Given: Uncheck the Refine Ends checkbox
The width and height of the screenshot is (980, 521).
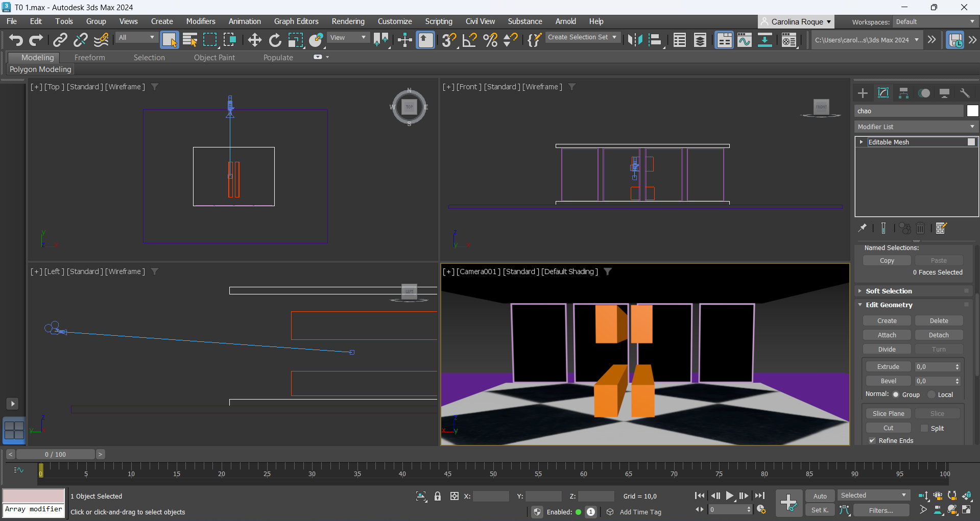Looking at the screenshot, I should click(x=872, y=440).
